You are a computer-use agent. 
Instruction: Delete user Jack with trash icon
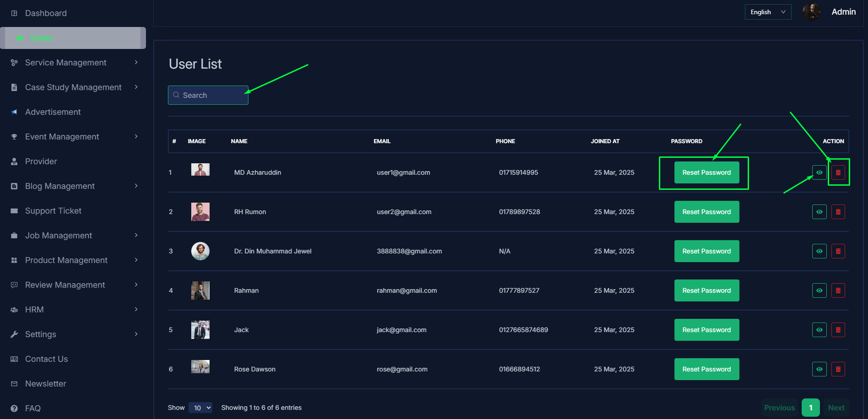838,330
